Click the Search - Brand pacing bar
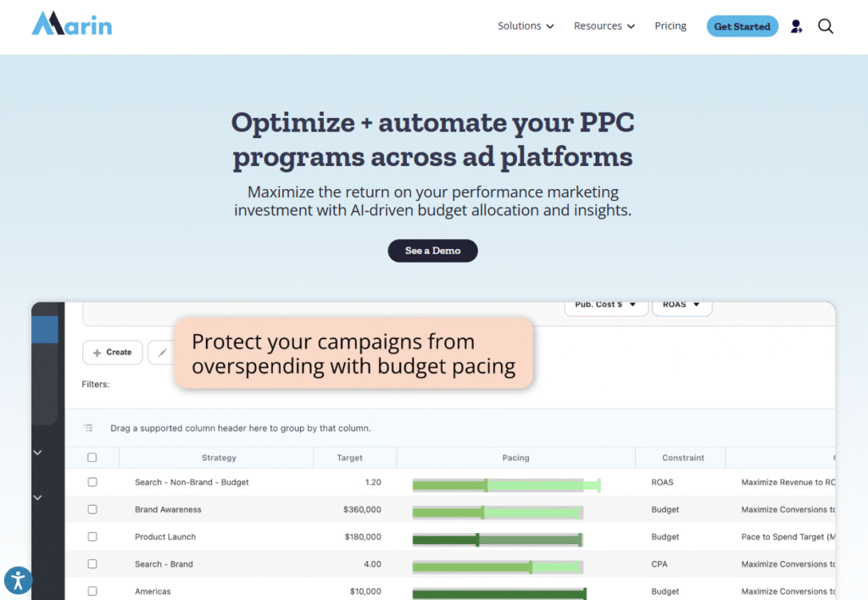 (x=498, y=564)
